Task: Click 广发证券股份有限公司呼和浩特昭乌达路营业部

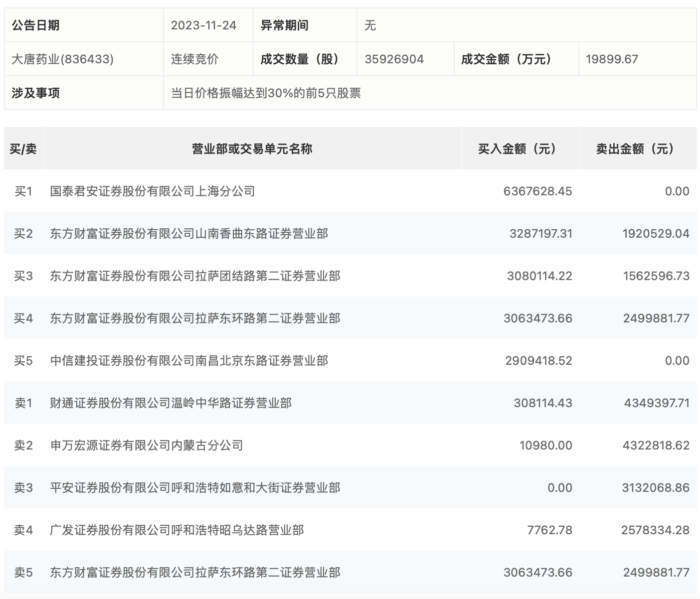Action: coord(177,530)
